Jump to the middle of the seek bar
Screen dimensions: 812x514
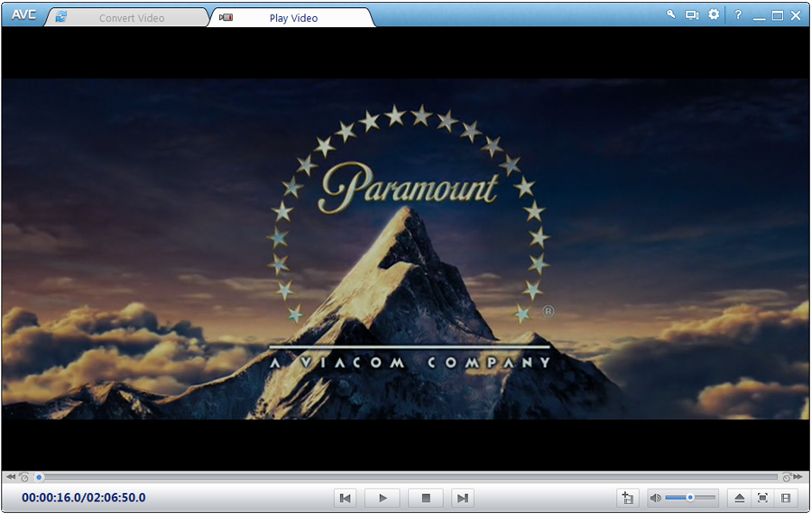point(407,477)
